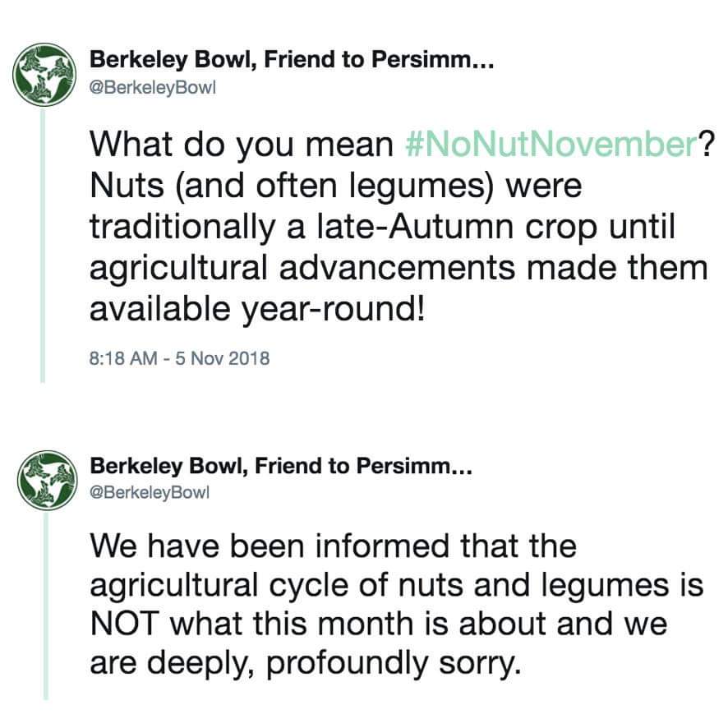Click the truncated name ellipsis on the second tweet
This screenshot has width=728, height=728.
click(x=462, y=471)
